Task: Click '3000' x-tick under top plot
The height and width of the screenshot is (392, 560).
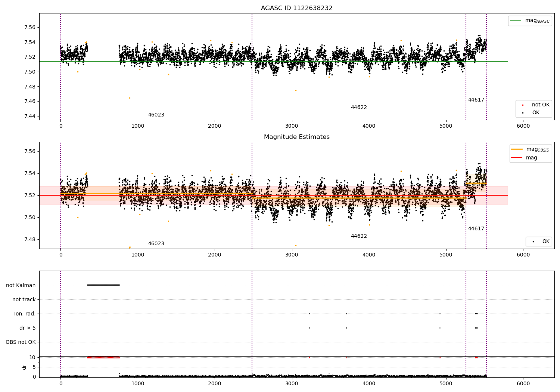Action: pos(292,126)
